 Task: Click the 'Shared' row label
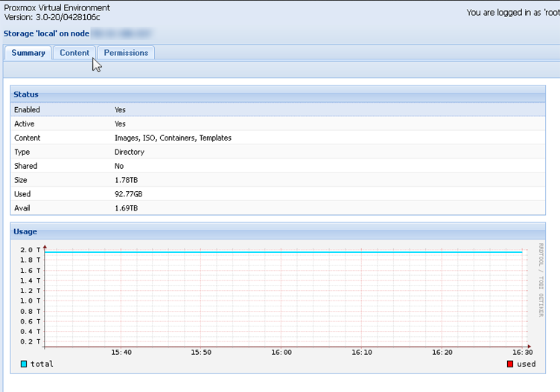click(26, 166)
